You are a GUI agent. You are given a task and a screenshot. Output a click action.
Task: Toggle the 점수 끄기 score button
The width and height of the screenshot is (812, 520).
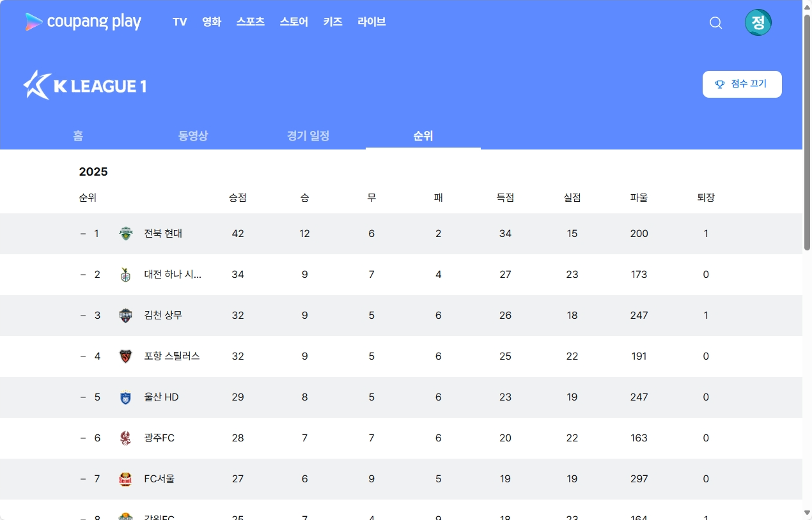(x=742, y=84)
